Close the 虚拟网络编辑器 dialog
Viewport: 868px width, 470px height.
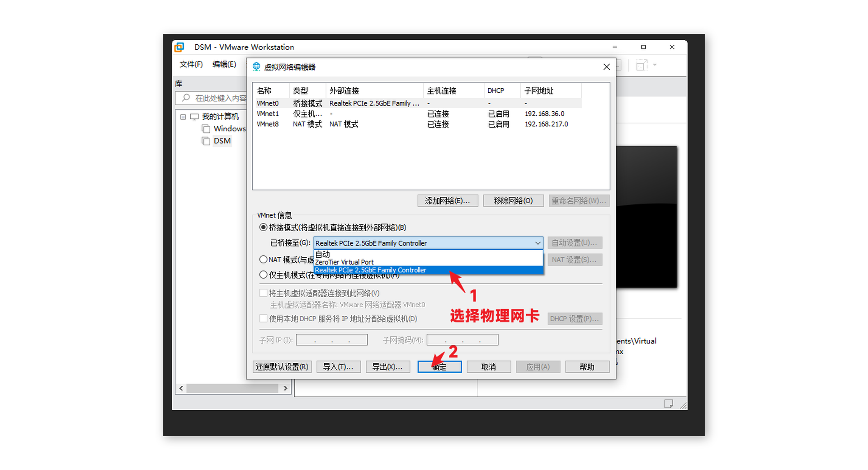pyautogui.click(x=606, y=67)
